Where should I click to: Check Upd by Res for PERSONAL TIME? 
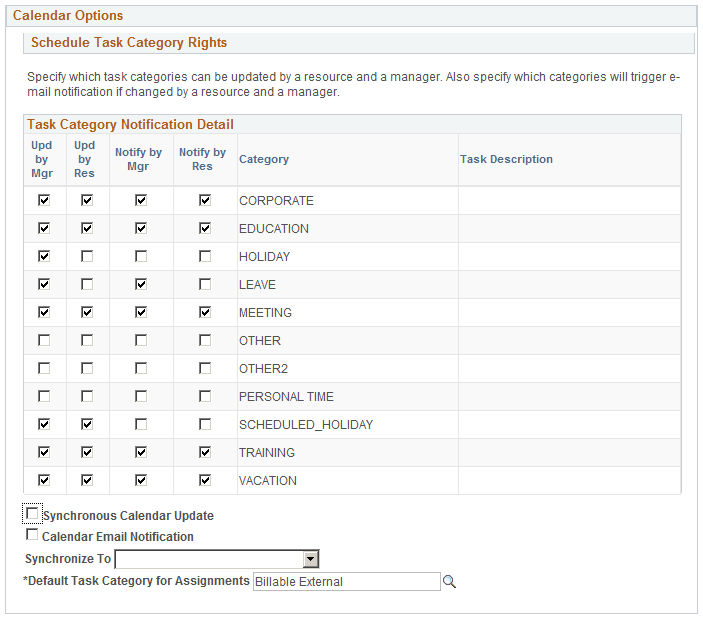[87, 396]
